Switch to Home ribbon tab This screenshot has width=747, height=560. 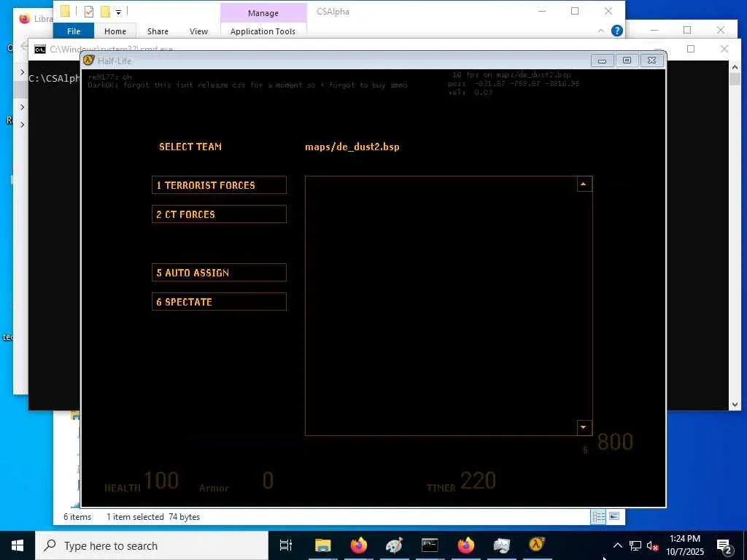(115, 31)
